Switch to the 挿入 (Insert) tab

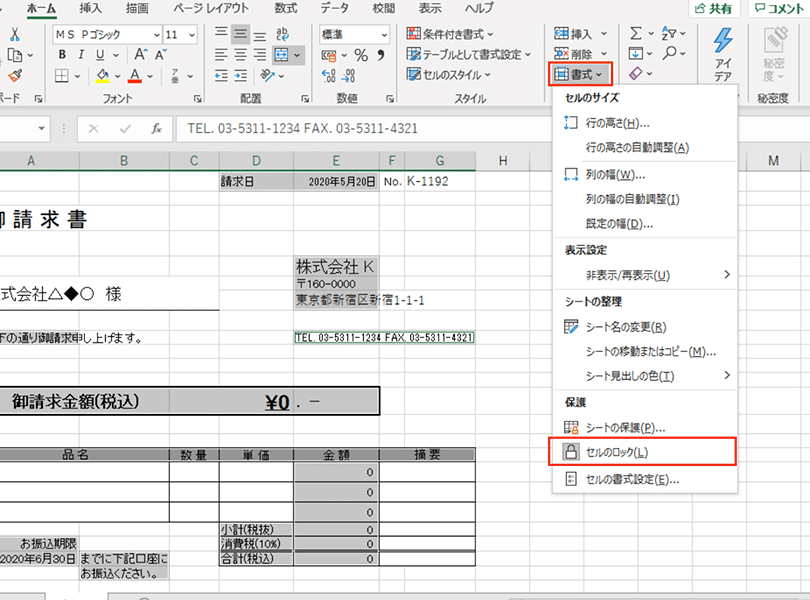click(91, 8)
